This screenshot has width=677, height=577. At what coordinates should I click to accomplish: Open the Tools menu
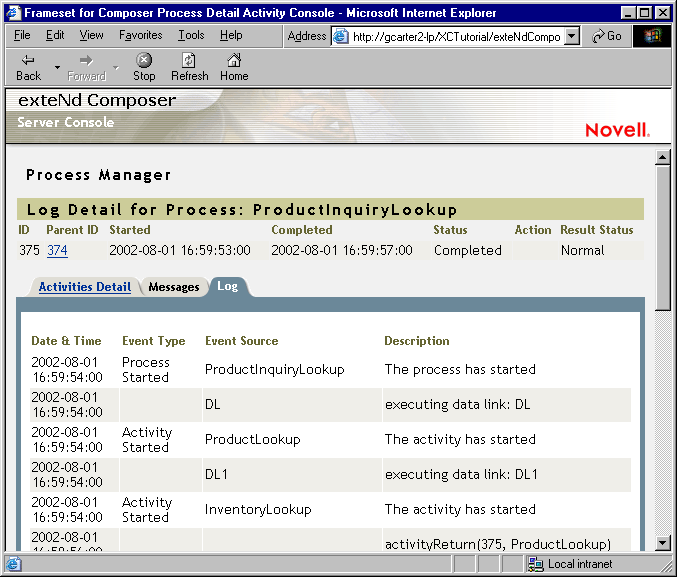[x=191, y=35]
